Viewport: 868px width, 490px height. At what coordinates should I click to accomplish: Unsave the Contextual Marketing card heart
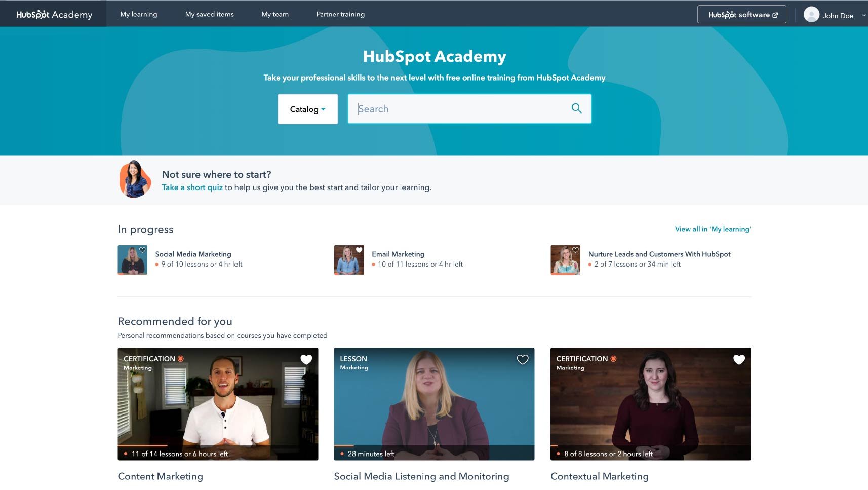(739, 359)
